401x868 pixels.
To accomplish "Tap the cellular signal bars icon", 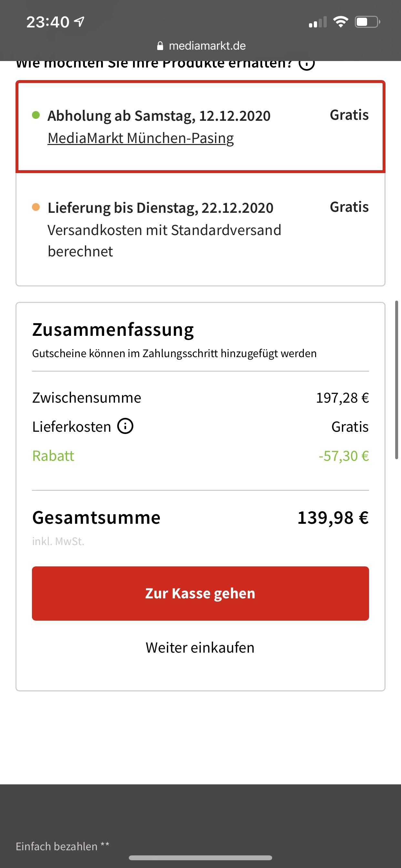I will (x=317, y=23).
